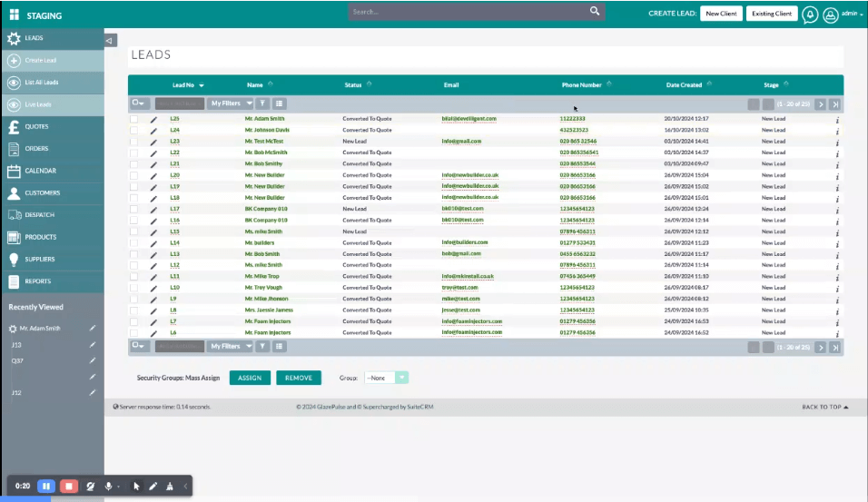Open column chooser icon in top toolbar
This screenshot has width=868, height=502.
click(280, 104)
